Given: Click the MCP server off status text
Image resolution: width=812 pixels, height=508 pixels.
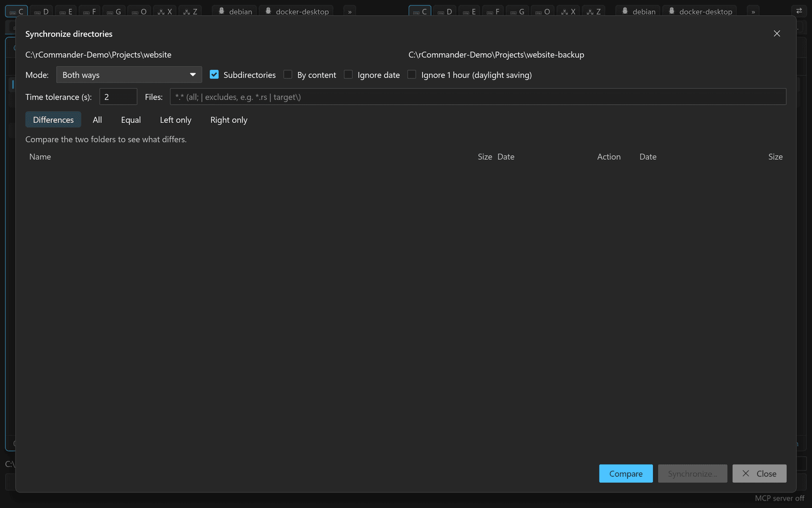Looking at the screenshot, I should pos(779,498).
